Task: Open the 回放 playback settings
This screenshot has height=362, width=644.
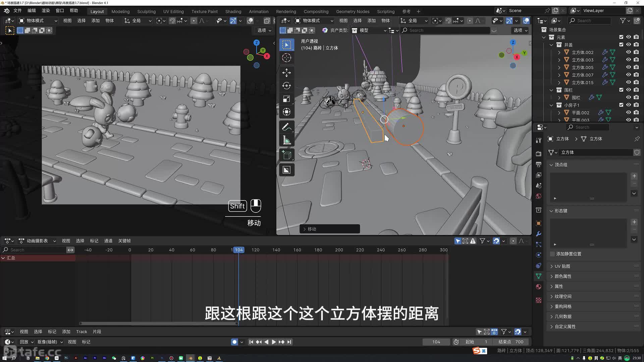Action: click(26, 342)
